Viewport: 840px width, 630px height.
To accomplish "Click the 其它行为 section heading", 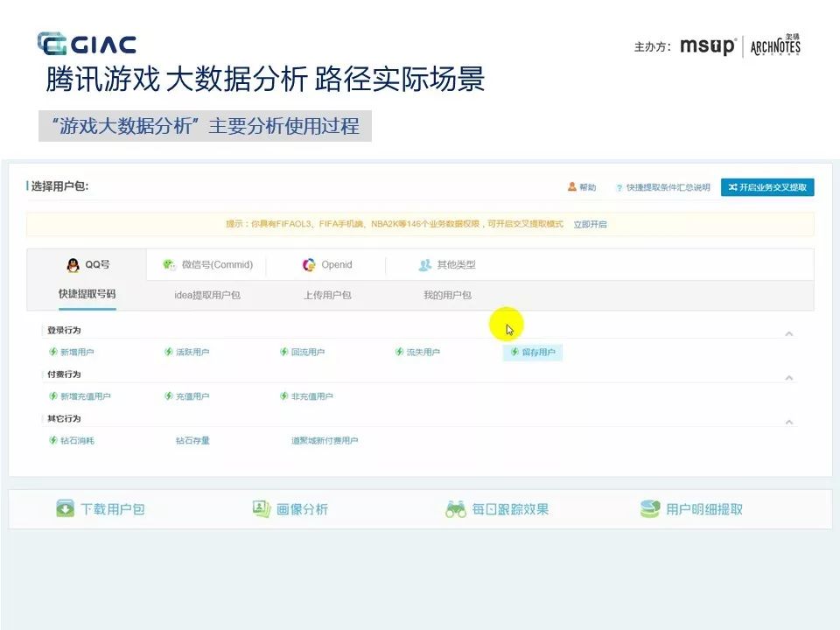I will click(x=64, y=418).
